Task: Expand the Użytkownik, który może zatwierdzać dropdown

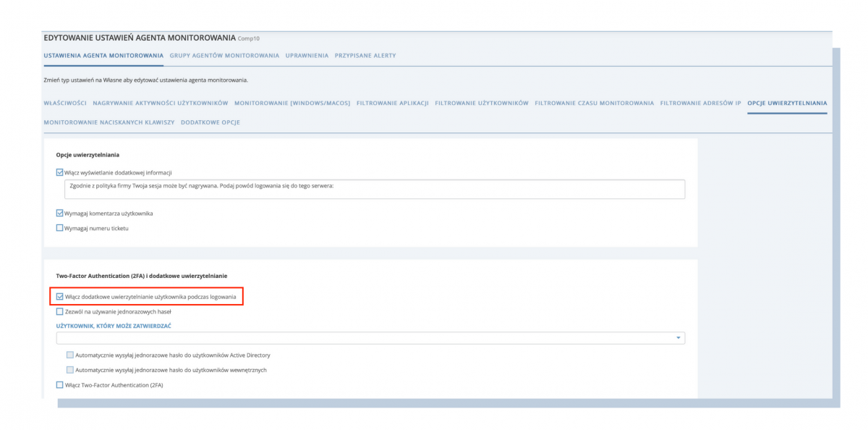Action: (678, 338)
